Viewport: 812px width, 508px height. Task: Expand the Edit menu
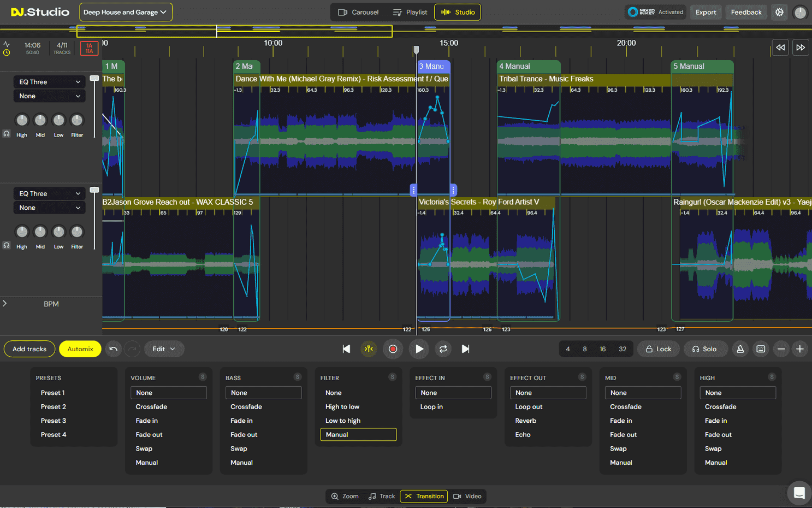click(164, 348)
